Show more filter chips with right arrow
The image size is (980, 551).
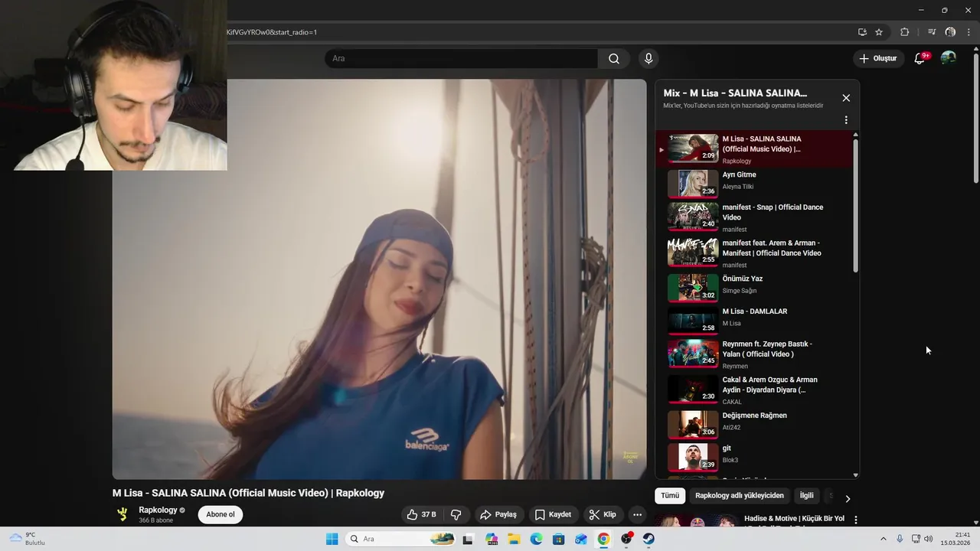[848, 498]
